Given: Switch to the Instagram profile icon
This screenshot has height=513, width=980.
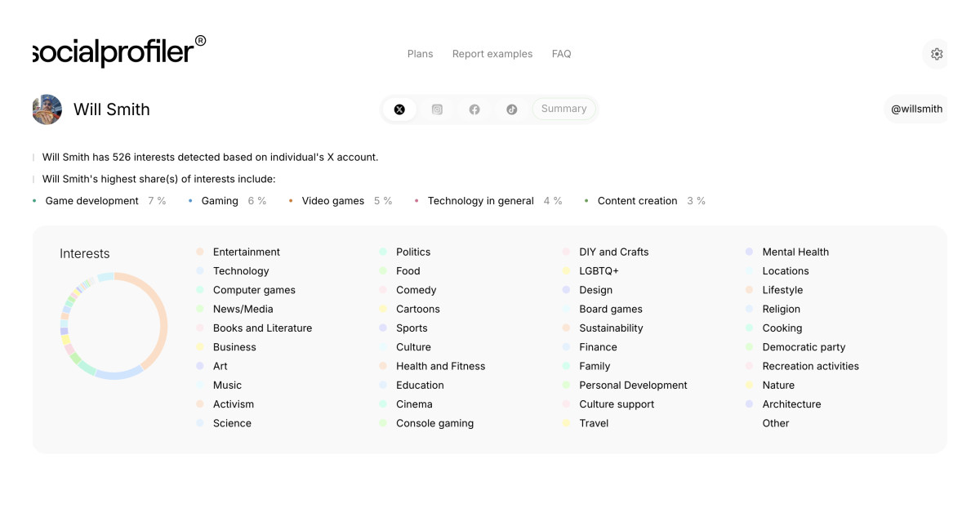Looking at the screenshot, I should [x=437, y=109].
